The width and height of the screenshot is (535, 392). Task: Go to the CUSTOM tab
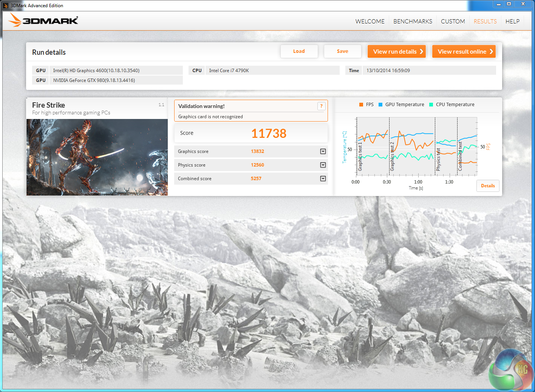[x=453, y=22]
